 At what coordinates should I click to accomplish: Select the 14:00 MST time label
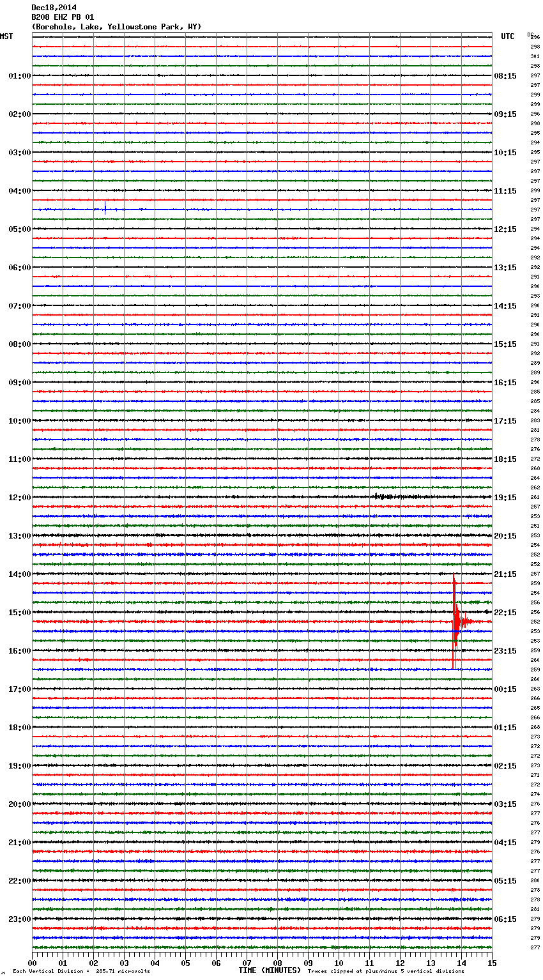(20, 574)
